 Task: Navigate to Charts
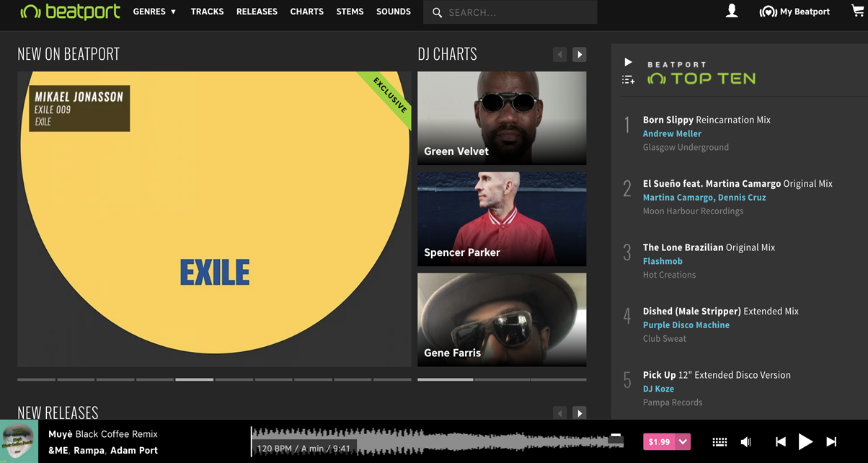pos(307,12)
